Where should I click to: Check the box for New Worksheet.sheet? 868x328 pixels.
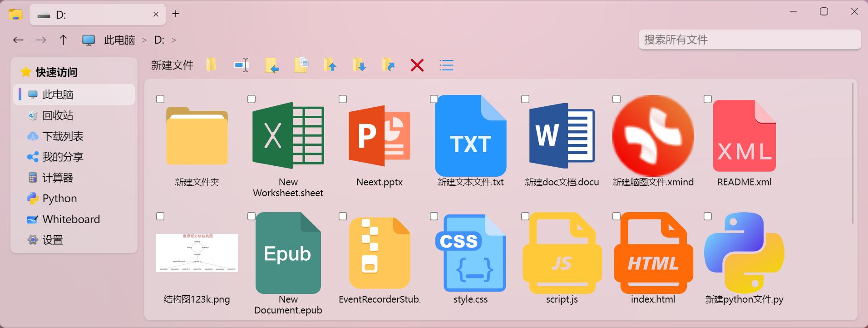[x=252, y=99]
